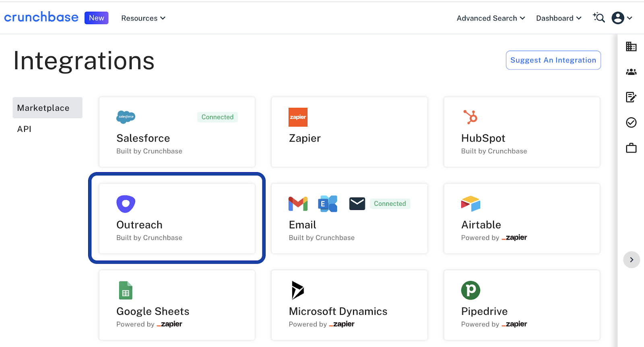This screenshot has width=644, height=347.
Task: Click the sparkle search icon
Action: click(599, 18)
